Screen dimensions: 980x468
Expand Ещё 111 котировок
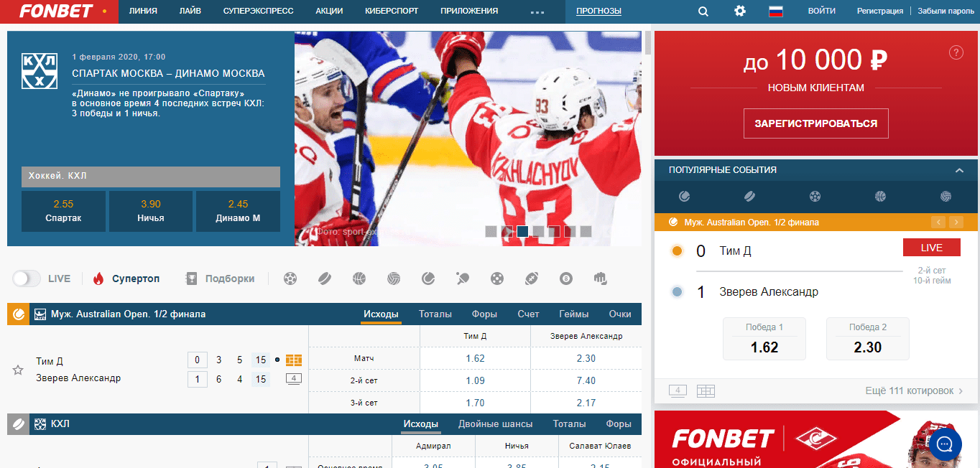[x=914, y=391]
